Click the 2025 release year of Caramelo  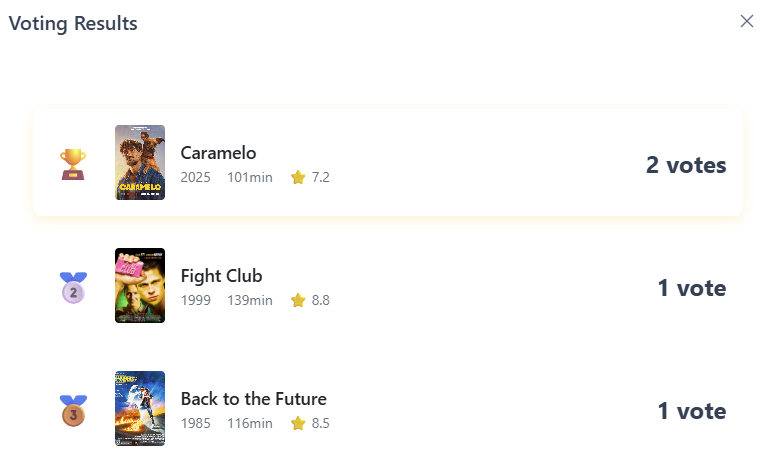point(196,178)
